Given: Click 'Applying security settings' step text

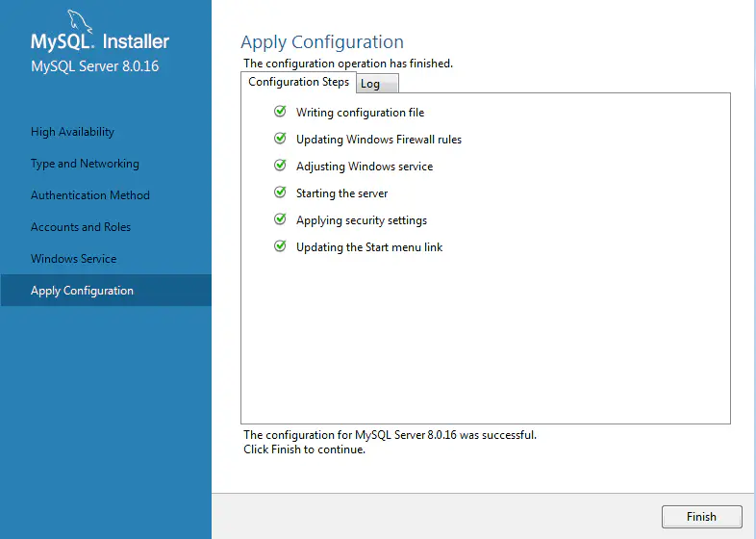Looking at the screenshot, I should click(362, 220).
